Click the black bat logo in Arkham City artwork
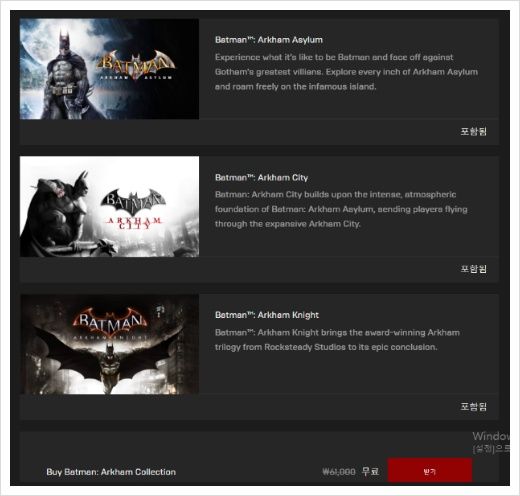 (134, 203)
